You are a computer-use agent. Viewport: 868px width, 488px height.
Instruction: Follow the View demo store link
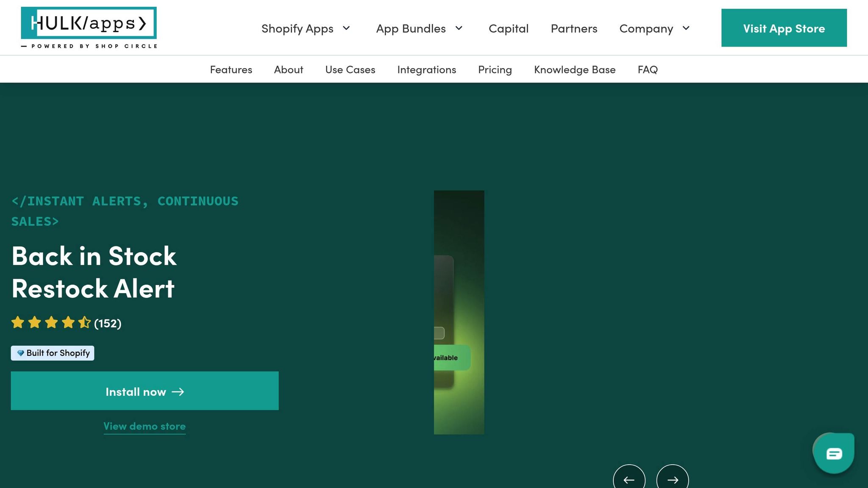click(x=145, y=426)
